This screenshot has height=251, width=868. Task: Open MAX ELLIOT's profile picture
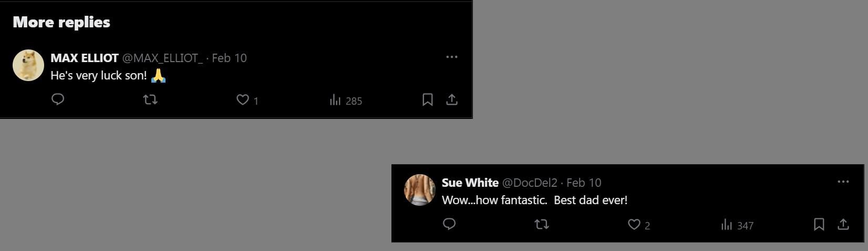pyautogui.click(x=28, y=65)
